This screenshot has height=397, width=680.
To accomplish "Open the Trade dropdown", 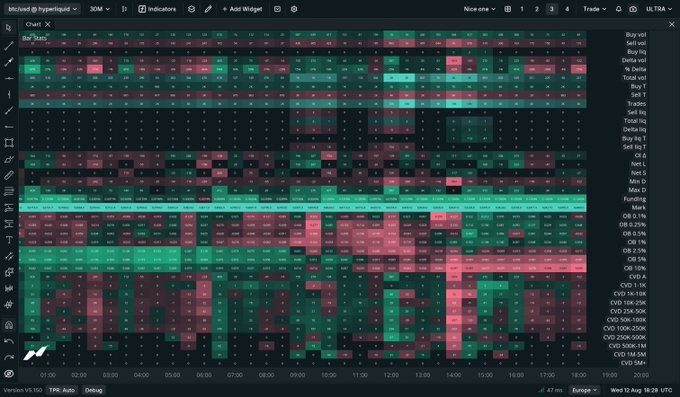I will coord(594,9).
